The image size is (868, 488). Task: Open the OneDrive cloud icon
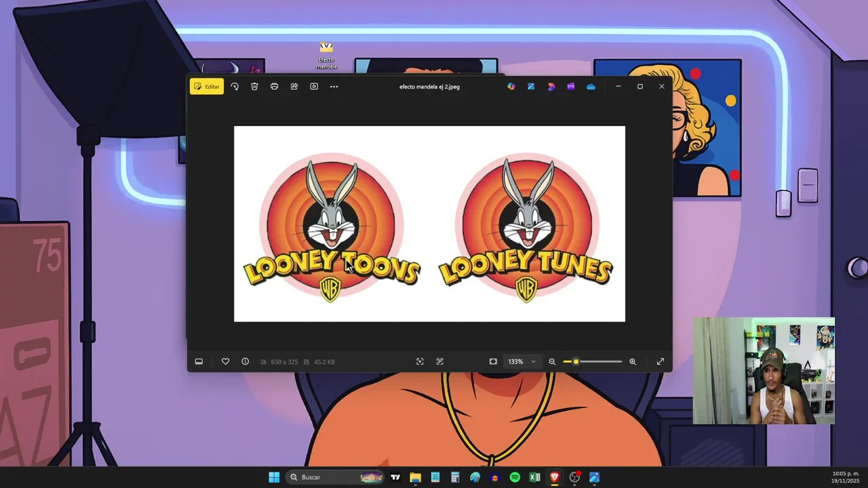[x=591, y=87]
